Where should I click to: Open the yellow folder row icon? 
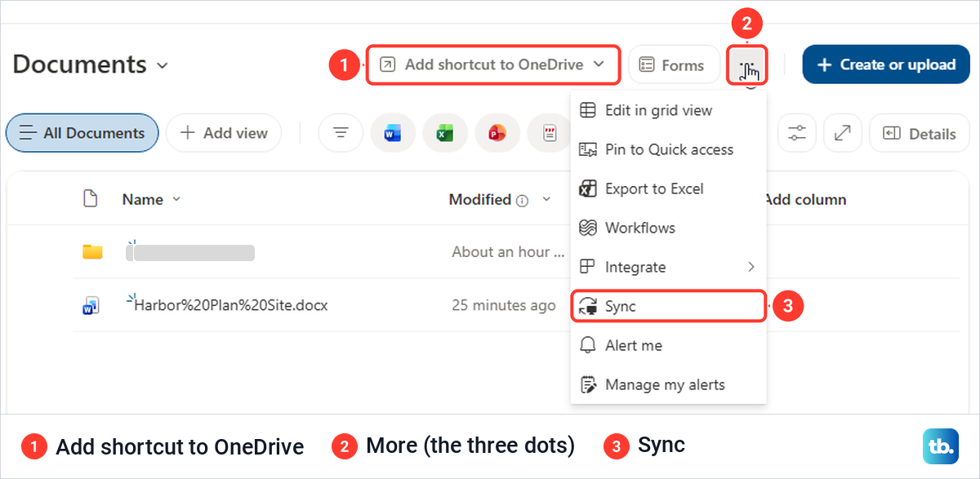(x=92, y=251)
